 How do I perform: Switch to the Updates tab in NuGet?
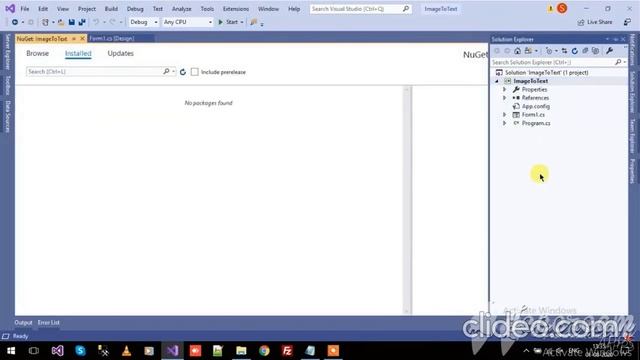[120, 53]
